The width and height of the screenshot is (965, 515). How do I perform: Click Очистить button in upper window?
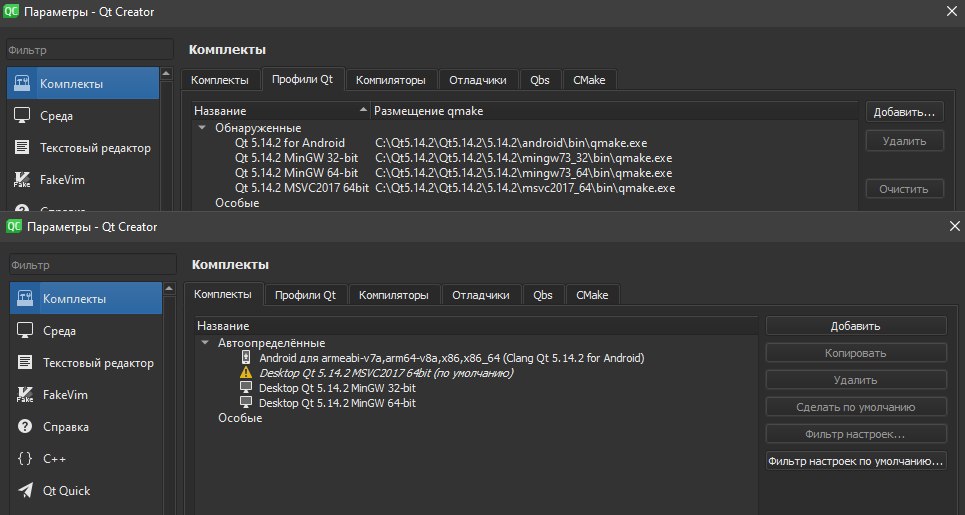(905, 189)
